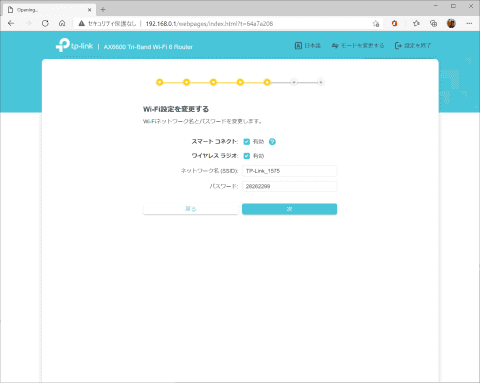The image size is (480, 383).
Task: Click the AX6600 Tri-Band Wi-Fi 6 Router title
Action: coord(148,47)
